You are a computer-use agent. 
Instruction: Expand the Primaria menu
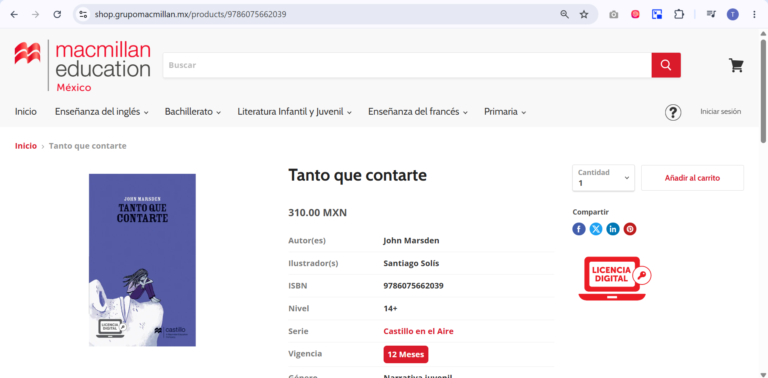[505, 112]
